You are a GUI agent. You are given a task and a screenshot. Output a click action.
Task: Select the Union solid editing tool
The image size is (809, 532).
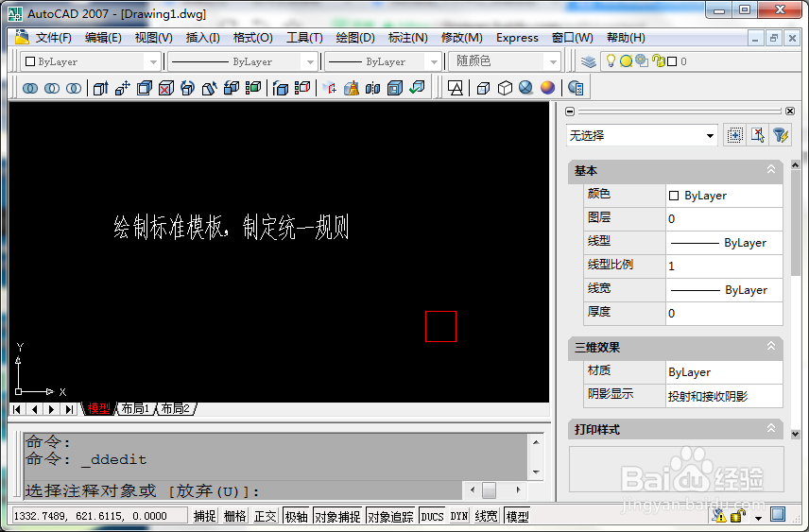pos(30,88)
